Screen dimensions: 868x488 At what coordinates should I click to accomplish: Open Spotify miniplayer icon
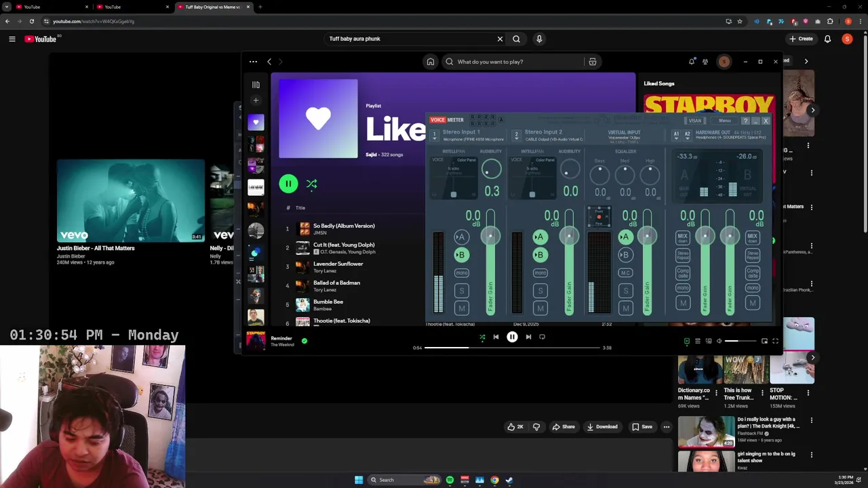764,341
